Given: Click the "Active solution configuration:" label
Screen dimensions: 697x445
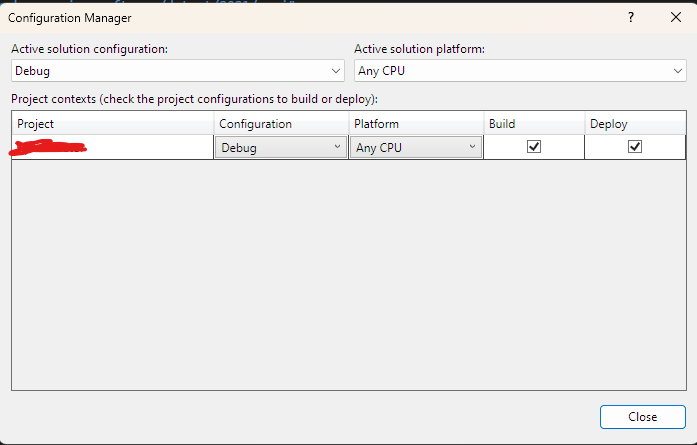Looking at the screenshot, I should point(90,49).
